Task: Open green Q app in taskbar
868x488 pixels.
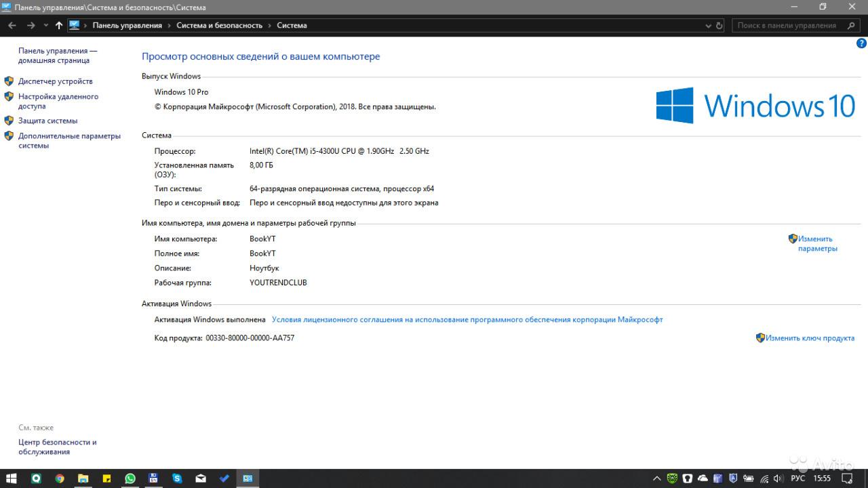Action: tap(36, 479)
